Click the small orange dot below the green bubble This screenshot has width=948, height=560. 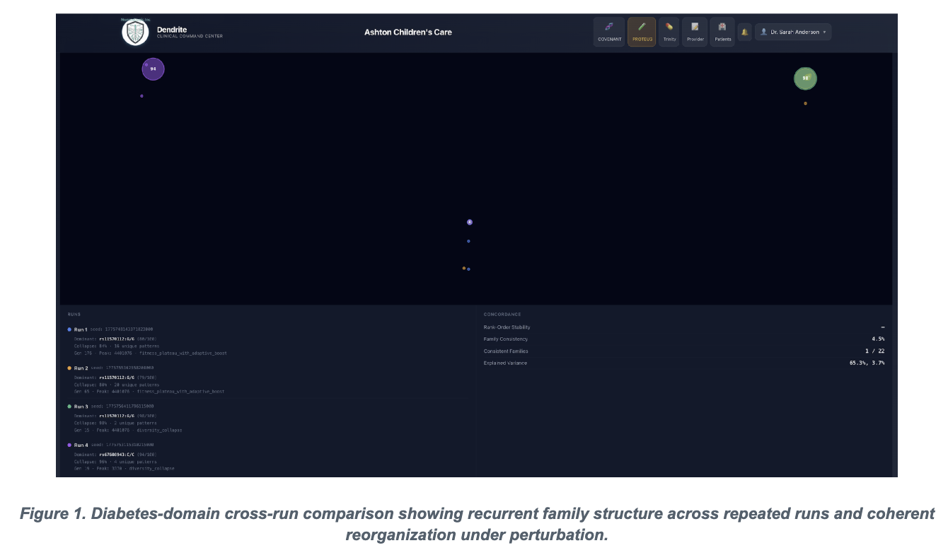pyautogui.click(x=805, y=103)
